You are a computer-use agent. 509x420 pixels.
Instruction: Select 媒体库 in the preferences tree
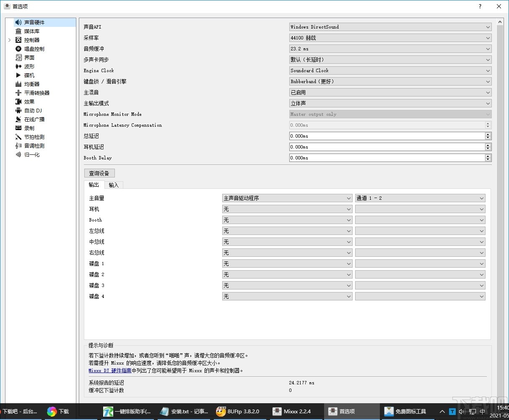(32, 31)
